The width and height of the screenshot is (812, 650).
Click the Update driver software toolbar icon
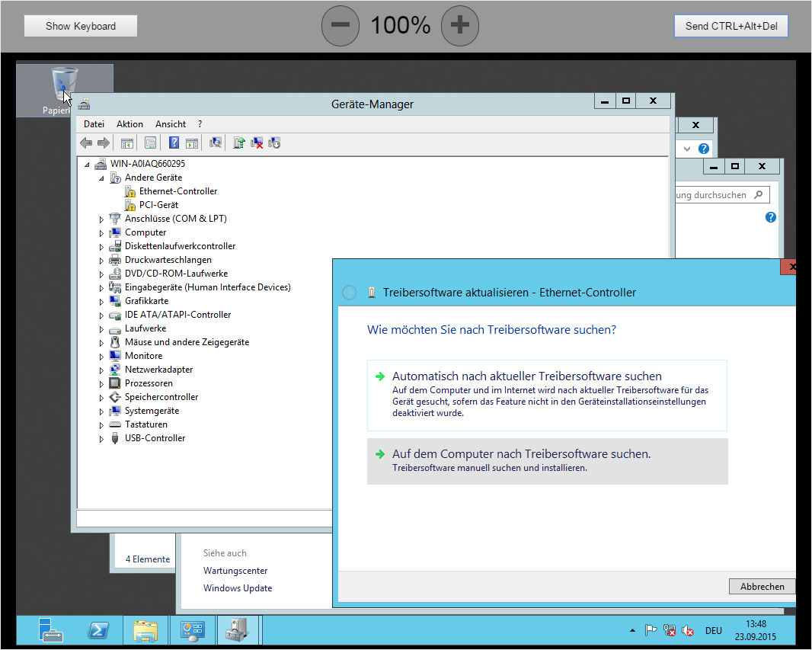click(238, 143)
